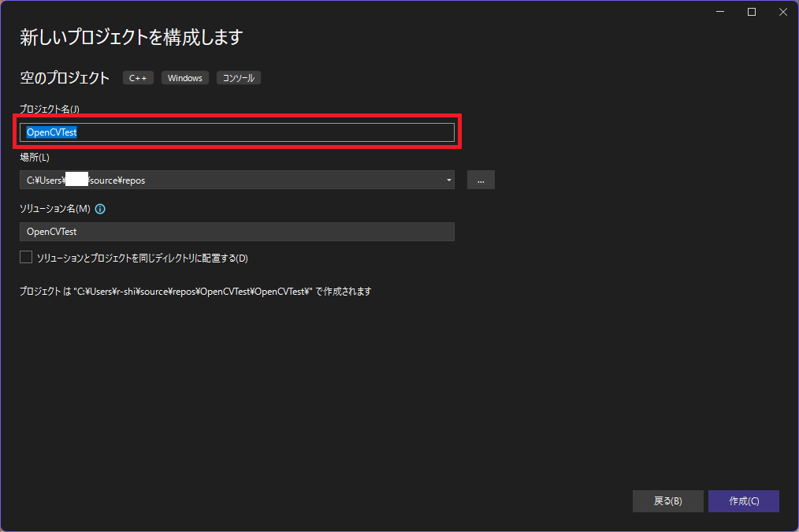The height and width of the screenshot is (532, 799).
Task: Click the minimize window icon
Action: [719, 12]
